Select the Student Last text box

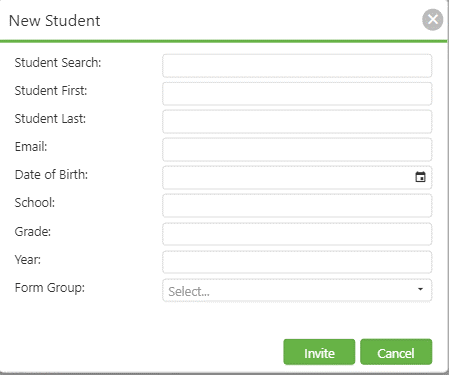coord(297,122)
